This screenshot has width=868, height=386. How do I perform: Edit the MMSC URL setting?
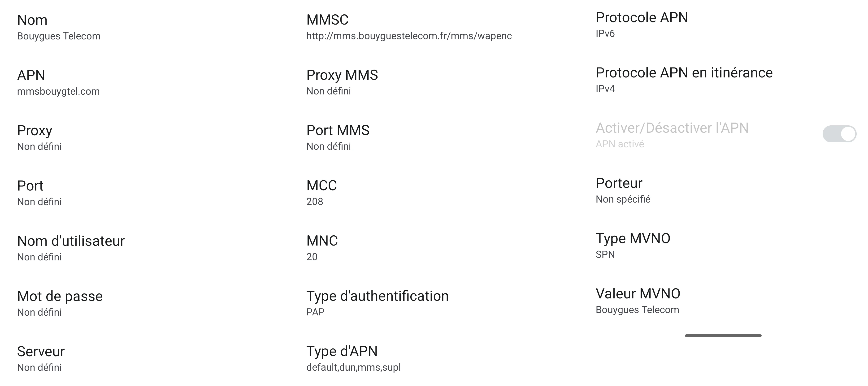(x=409, y=27)
